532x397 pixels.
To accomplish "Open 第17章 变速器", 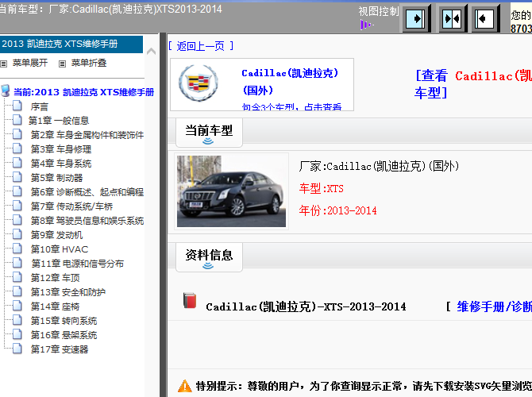I will (60, 349).
